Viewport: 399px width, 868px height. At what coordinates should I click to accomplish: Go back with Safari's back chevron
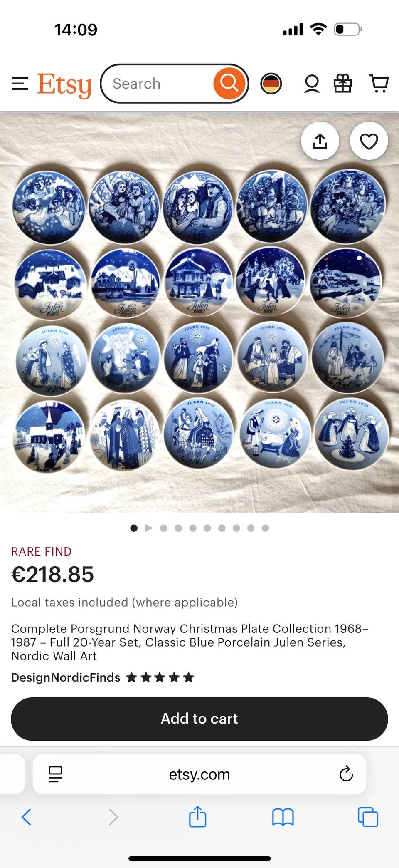tap(26, 817)
